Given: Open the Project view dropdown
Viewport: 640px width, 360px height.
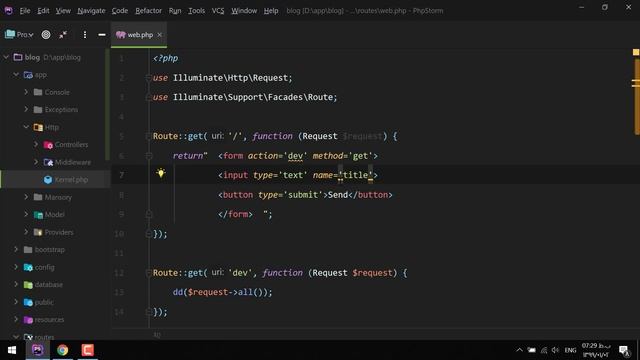Looking at the screenshot, I should pyautogui.click(x=19, y=35).
